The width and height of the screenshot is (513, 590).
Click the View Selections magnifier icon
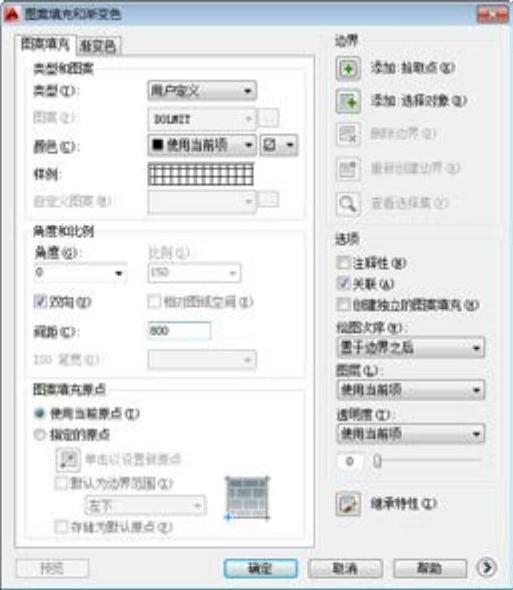click(x=348, y=204)
